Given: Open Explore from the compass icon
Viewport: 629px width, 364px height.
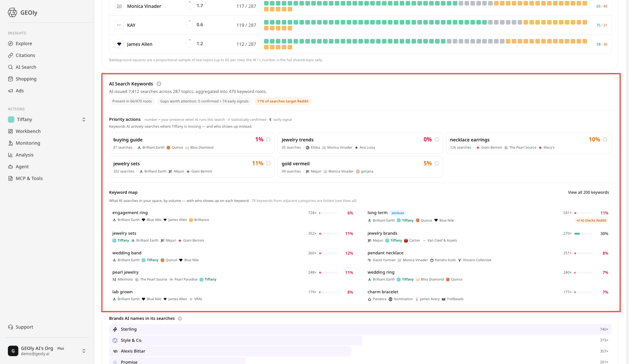Looking at the screenshot, I should 10,44.
